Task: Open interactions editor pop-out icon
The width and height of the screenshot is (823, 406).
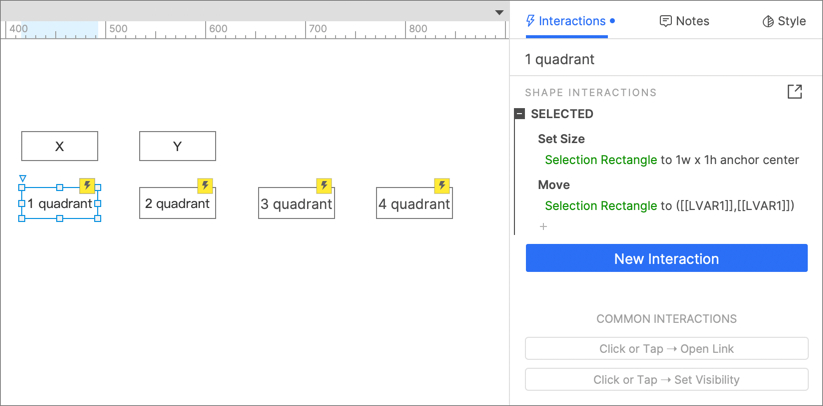Action: tap(794, 92)
